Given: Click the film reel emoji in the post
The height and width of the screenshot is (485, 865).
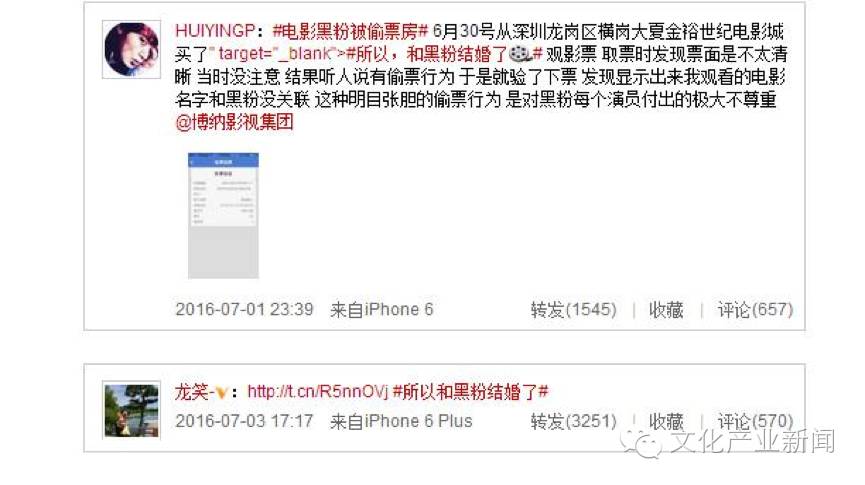Looking at the screenshot, I should coord(520,54).
